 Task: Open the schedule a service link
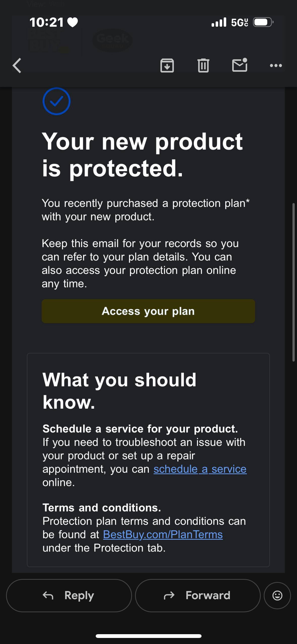200,469
